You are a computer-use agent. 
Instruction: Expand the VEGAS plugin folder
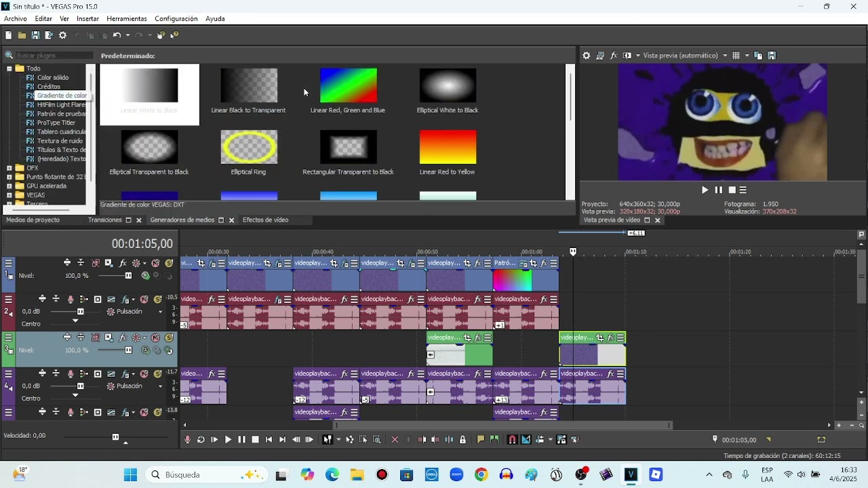click(9, 195)
